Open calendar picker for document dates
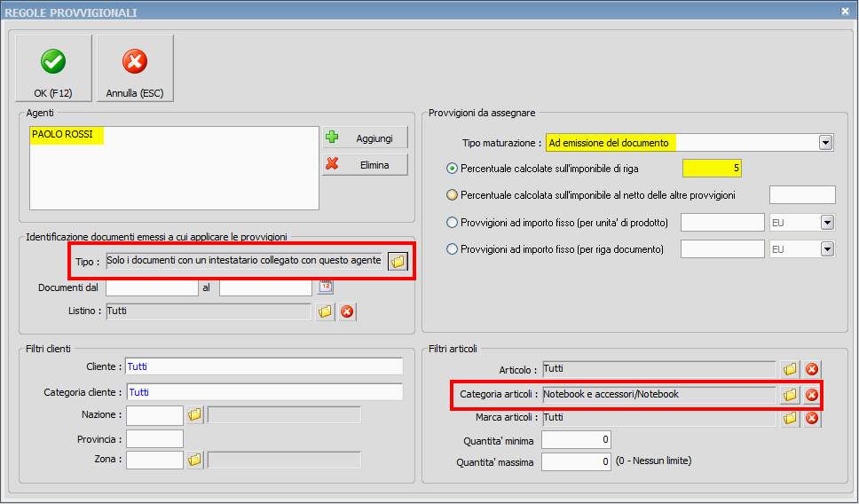Image resolution: width=859 pixels, height=504 pixels. click(326, 287)
